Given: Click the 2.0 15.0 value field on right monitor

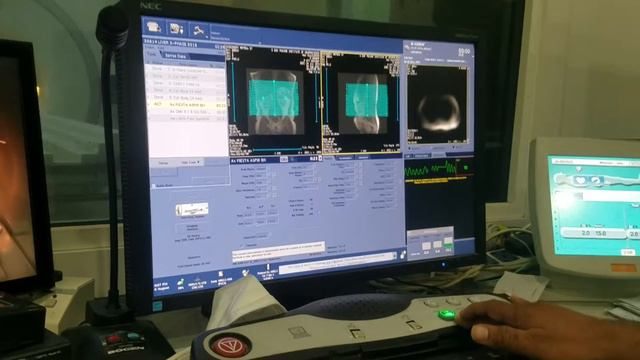Looking at the screenshot, I should point(593,233).
